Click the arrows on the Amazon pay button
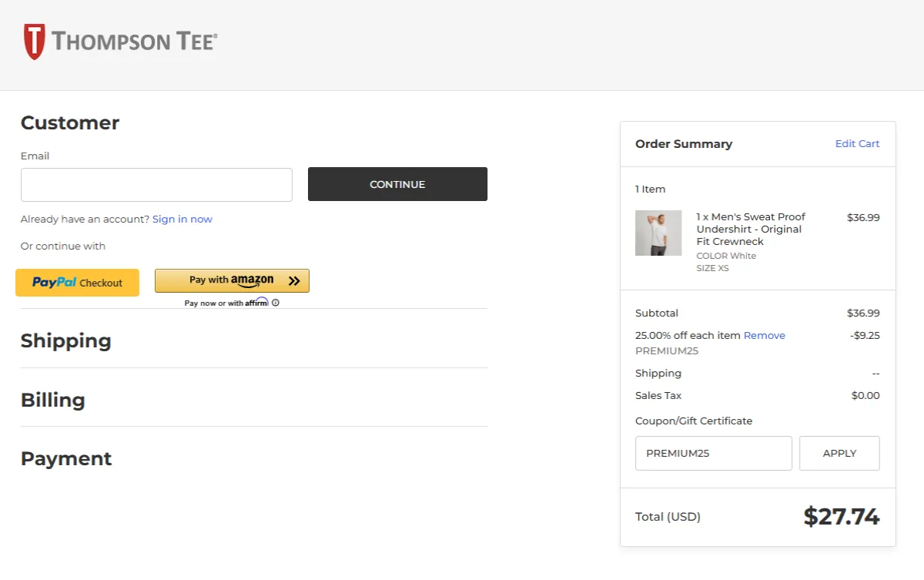This screenshot has height=580, width=924. [293, 280]
